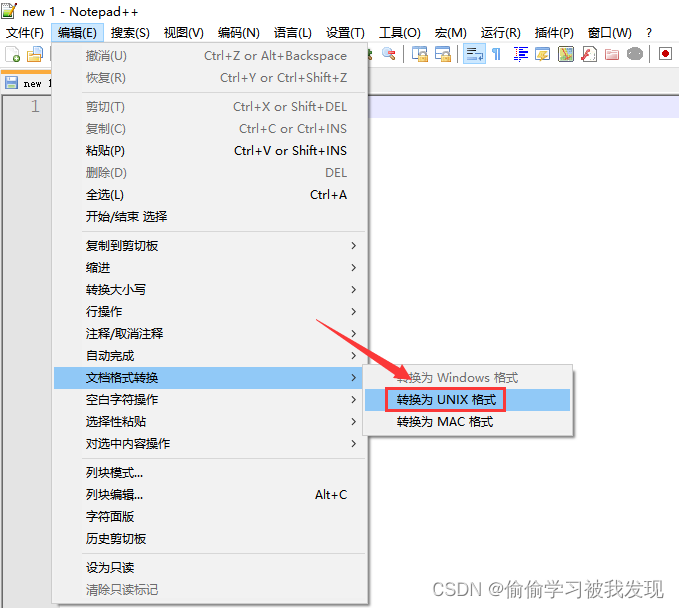Expand the 对选中内容操作 submenu
This screenshot has width=679, height=608.
[x=210, y=444]
